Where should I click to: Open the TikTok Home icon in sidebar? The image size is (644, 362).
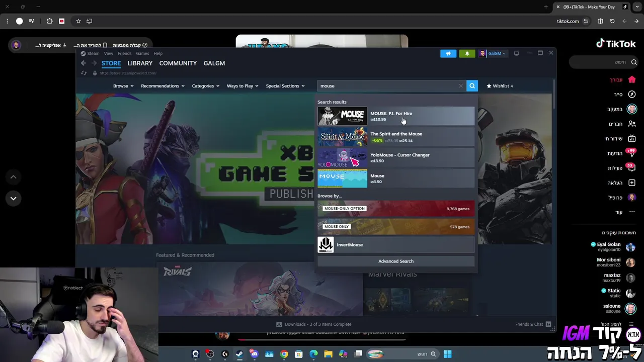632,79
